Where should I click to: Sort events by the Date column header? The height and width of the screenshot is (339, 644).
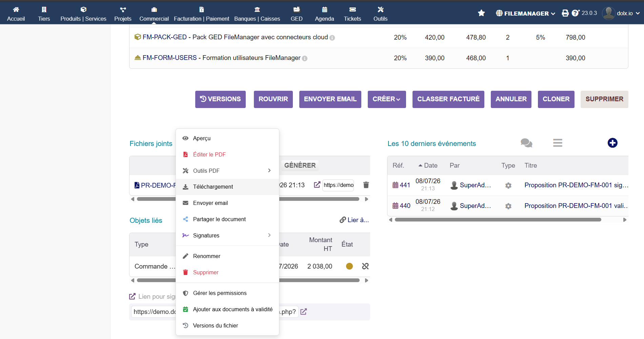(x=428, y=166)
